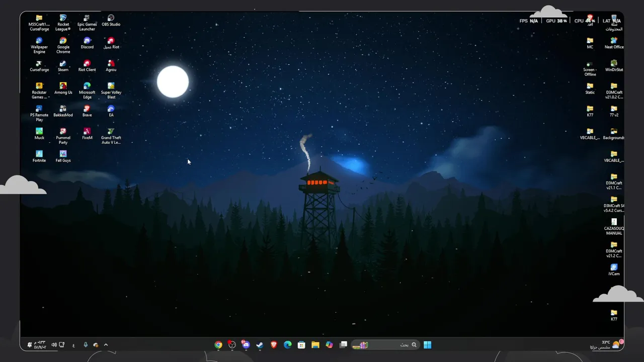The width and height of the screenshot is (644, 362).
Task: Select the Among Us desktop icon
Action: 63,88
